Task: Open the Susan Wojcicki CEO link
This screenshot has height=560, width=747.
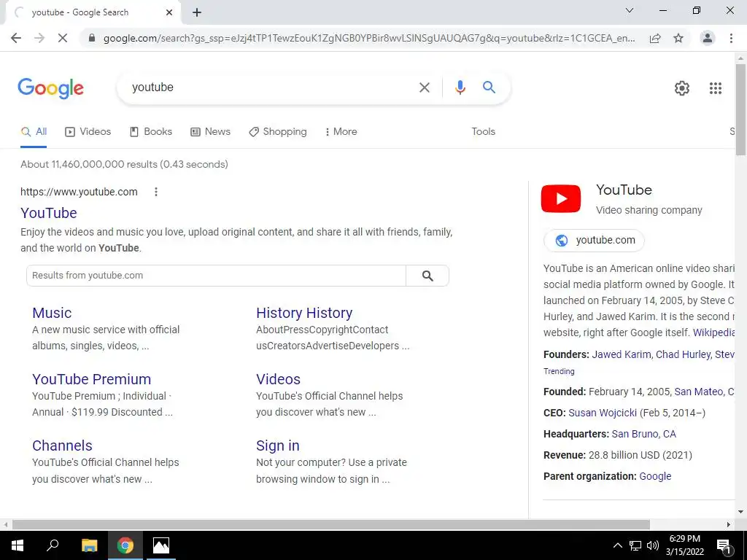Action: click(602, 413)
